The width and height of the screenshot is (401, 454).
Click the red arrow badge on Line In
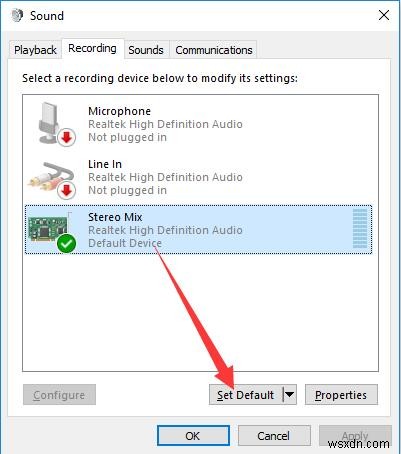66,190
